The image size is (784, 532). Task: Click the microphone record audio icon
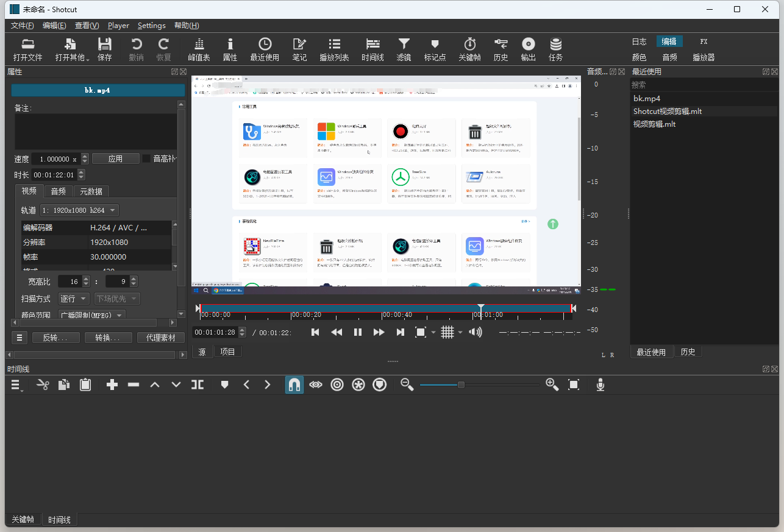600,385
